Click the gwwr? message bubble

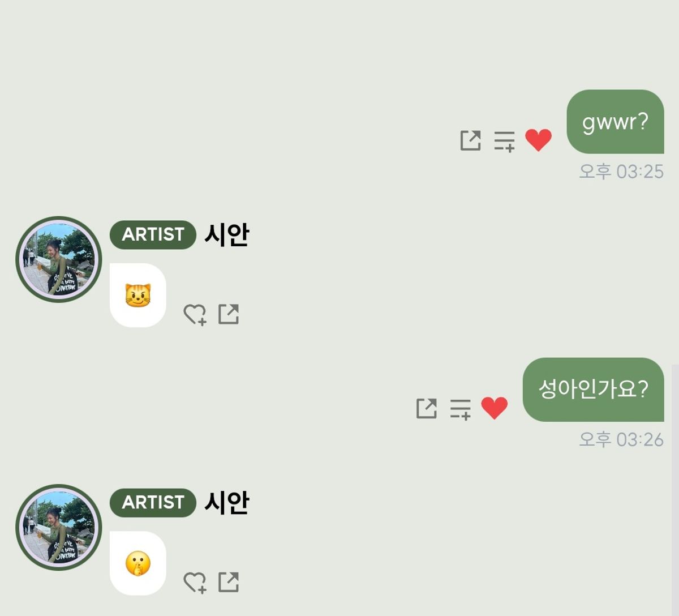(615, 122)
